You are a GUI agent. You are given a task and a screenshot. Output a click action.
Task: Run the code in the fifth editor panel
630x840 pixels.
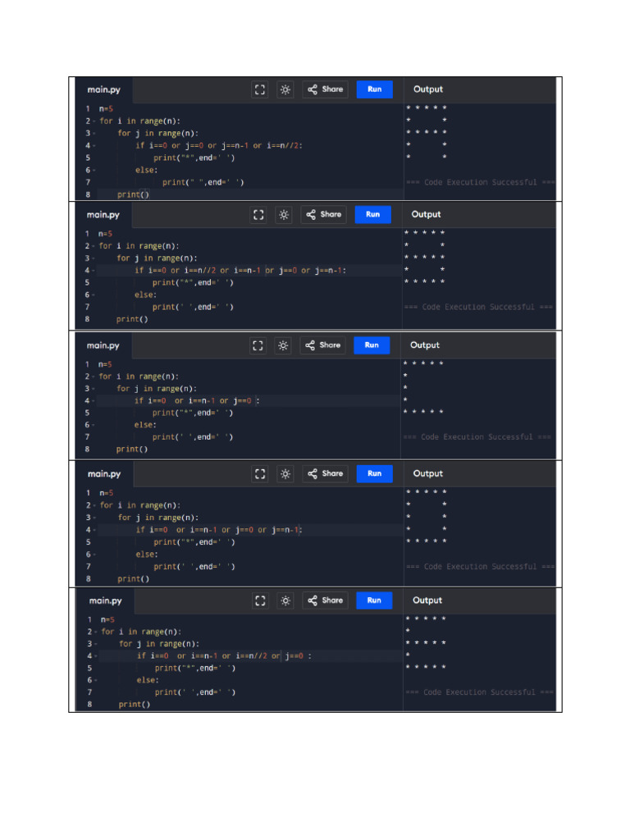coord(374,600)
